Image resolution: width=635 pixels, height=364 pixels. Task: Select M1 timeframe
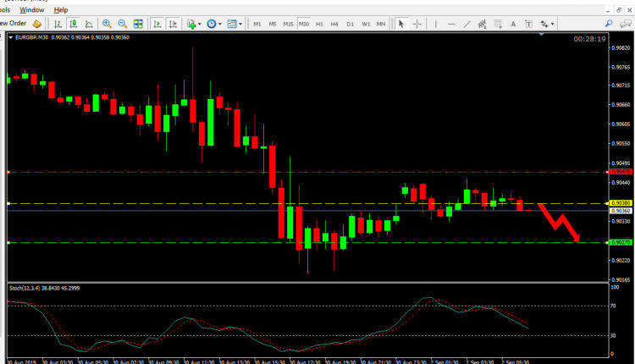coord(257,25)
